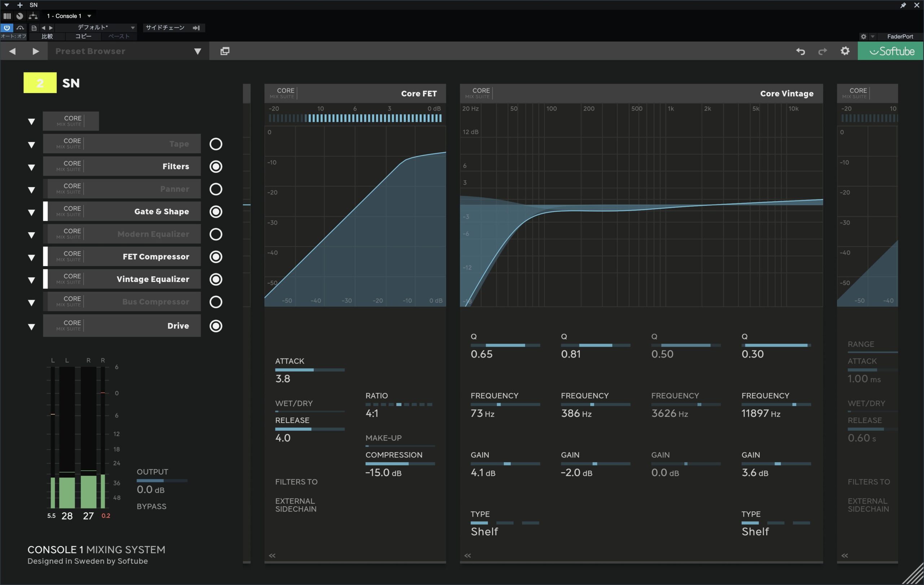Toggle the Filters module off
Screen dimensions: 924x585
pos(215,166)
